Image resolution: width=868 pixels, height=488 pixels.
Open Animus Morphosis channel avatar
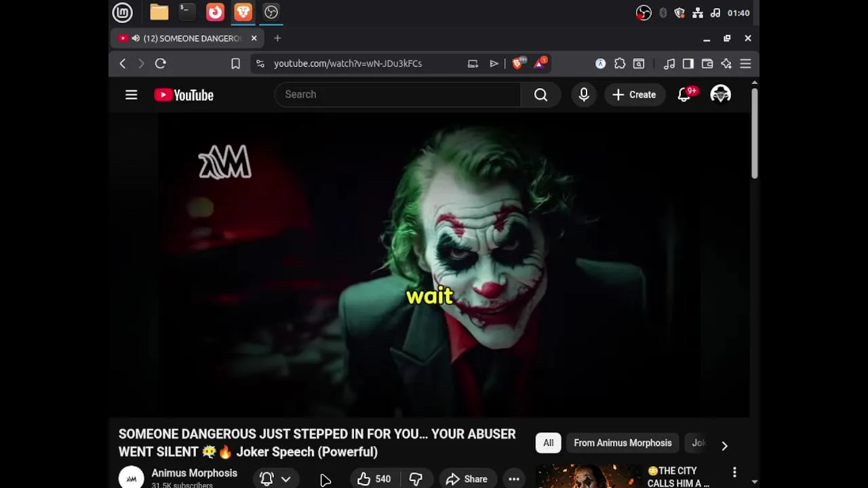132,478
